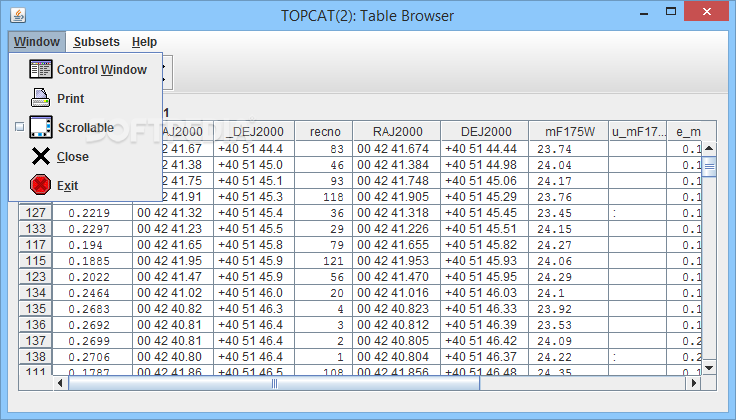Click the u_mF17... column header
The image size is (736, 420).
point(638,132)
